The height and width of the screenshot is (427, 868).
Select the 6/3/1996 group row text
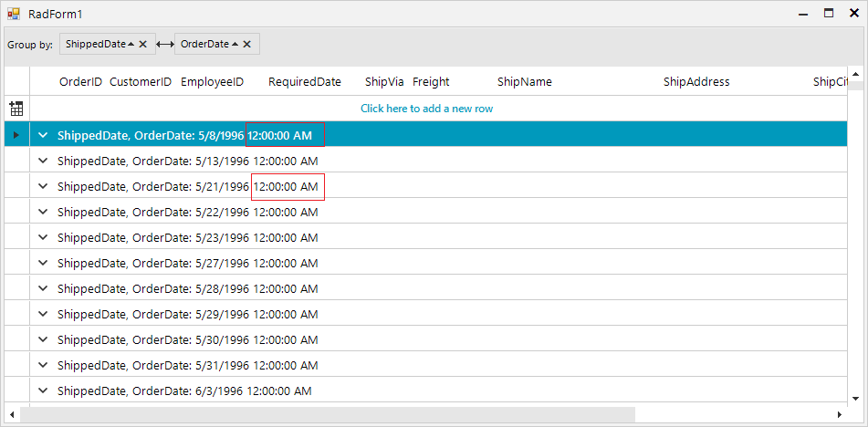click(x=184, y=391)
